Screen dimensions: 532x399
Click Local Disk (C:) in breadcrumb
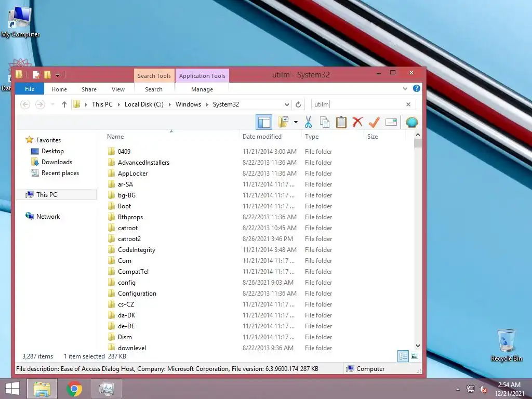[x=144, y=104]
